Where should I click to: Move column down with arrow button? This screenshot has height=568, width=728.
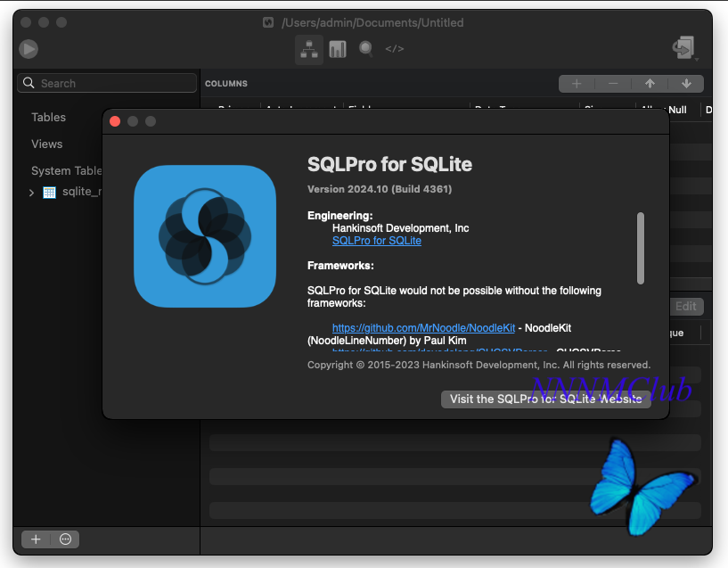tap(686, 84)
